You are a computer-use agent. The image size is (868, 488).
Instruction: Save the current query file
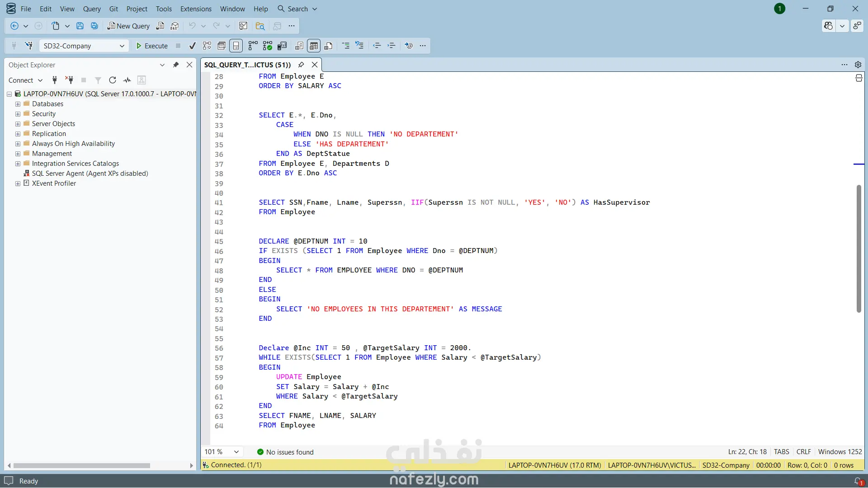coord(80,26)
